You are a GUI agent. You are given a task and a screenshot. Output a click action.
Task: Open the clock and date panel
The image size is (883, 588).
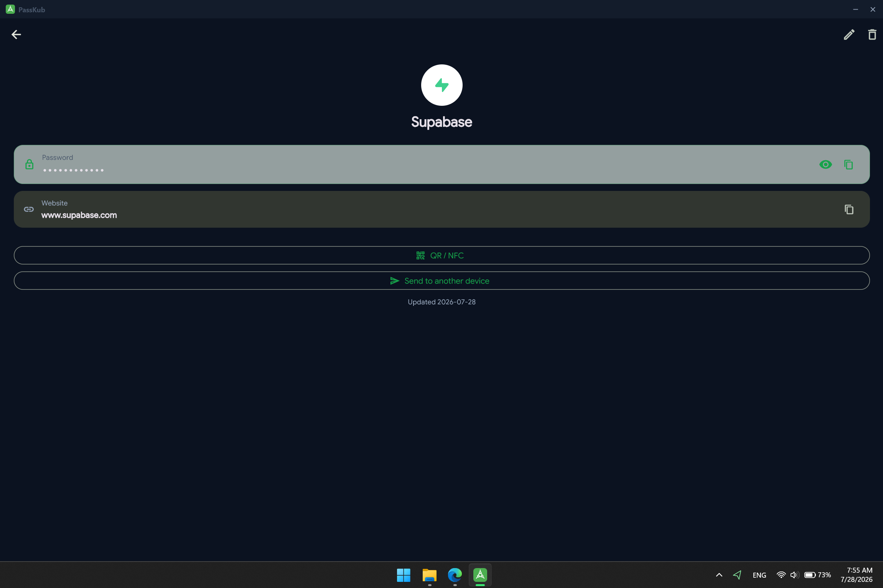point(857,575)
